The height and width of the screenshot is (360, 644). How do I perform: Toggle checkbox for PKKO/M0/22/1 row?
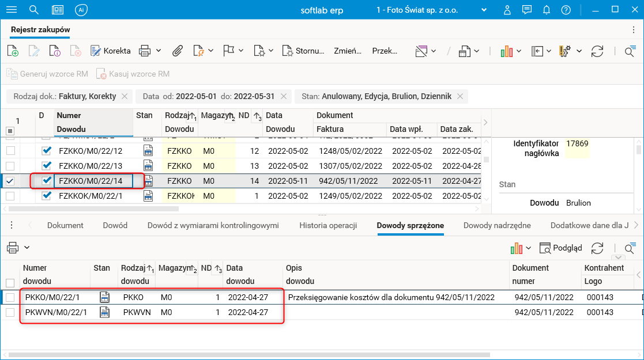pos(10,297)
